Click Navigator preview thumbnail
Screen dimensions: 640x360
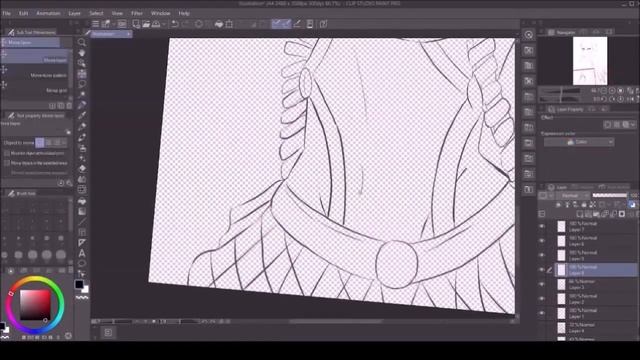pos(590,61)
